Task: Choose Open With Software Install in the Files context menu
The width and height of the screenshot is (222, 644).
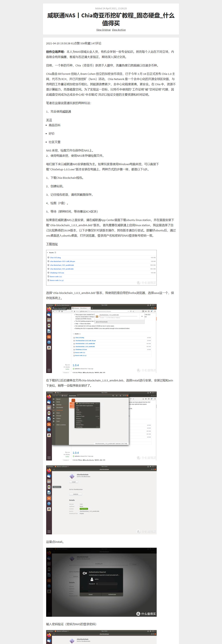Action: click(x=87, y=404)
